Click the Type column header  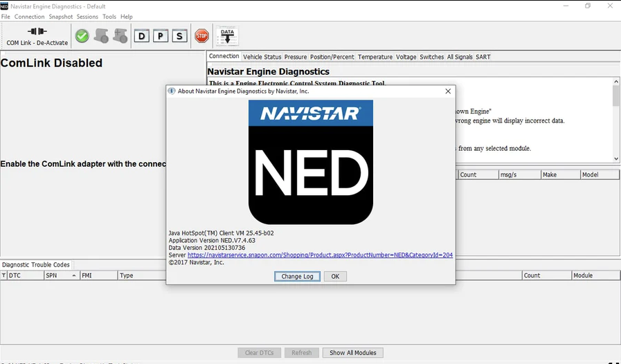[x=141, y=275]
